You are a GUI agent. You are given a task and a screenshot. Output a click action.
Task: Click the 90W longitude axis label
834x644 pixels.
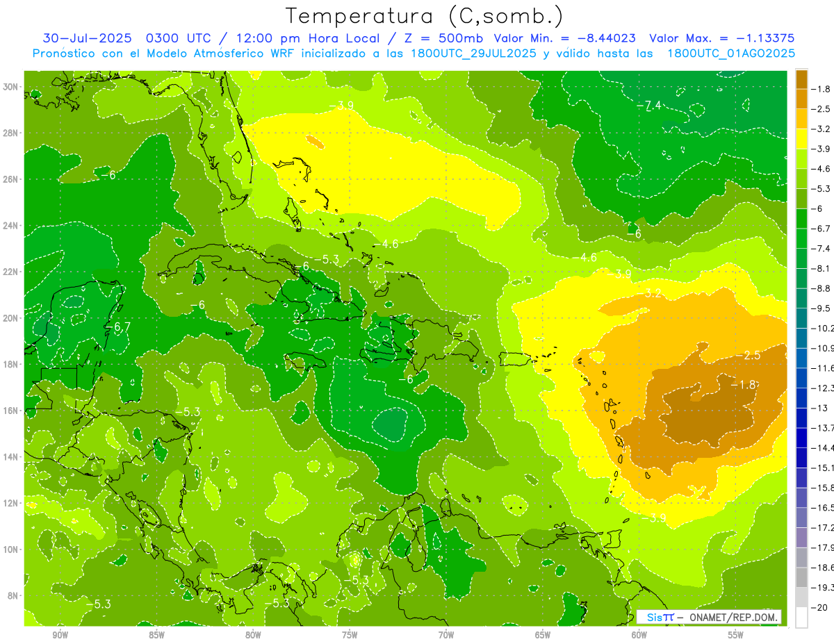[60, 635]
